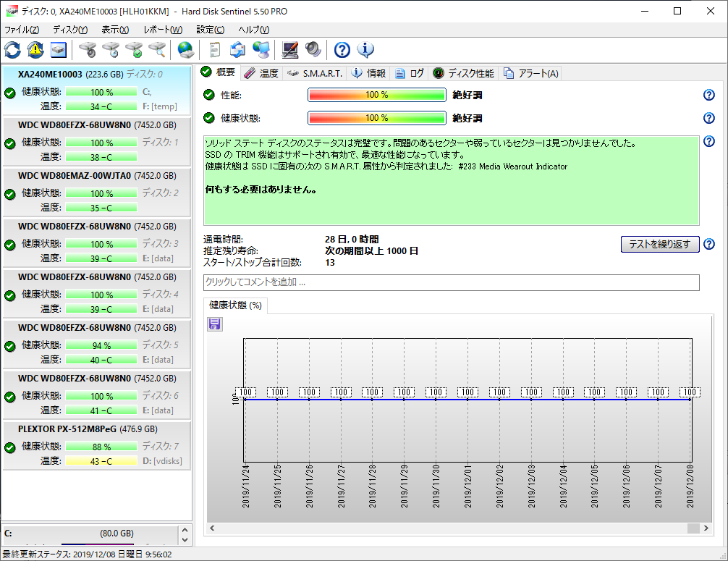Click the green check status icon for PLEXTOR PX-512M8PeG
The height and width of the screenshot is (561, 728).
point(10,447)
